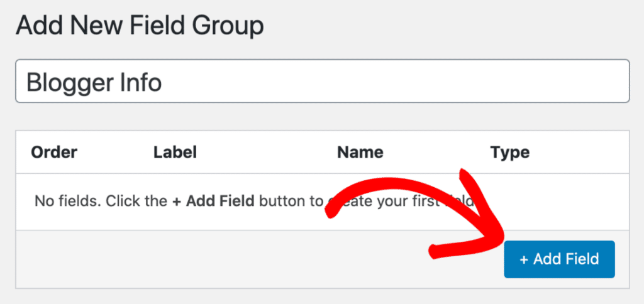Click the Order column header
Screen dimensions: 644x304
54,152
